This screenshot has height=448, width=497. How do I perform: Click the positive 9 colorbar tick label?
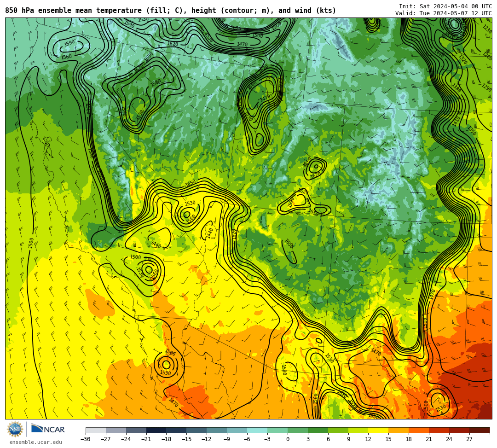point(348,439)
